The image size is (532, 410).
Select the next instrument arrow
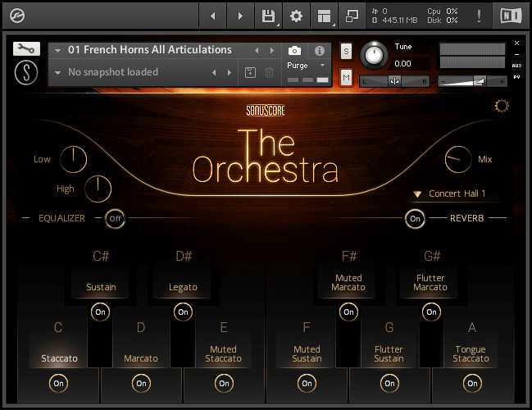coord(272,51)
